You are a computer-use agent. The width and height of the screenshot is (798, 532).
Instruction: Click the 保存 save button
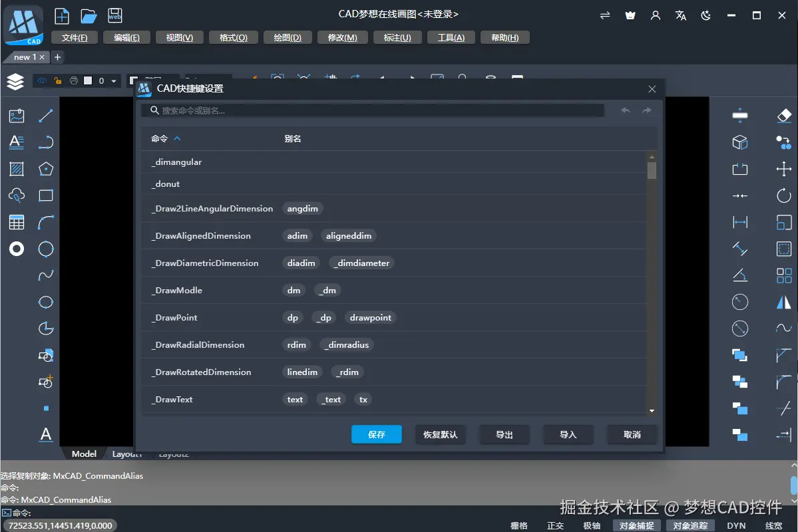[x=377, y=434]
